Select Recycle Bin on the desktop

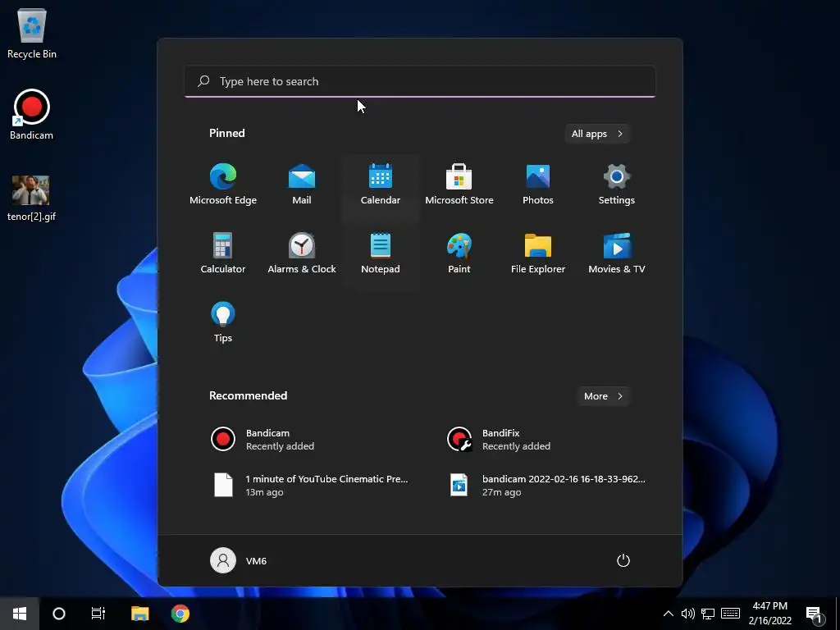[32, 34]
